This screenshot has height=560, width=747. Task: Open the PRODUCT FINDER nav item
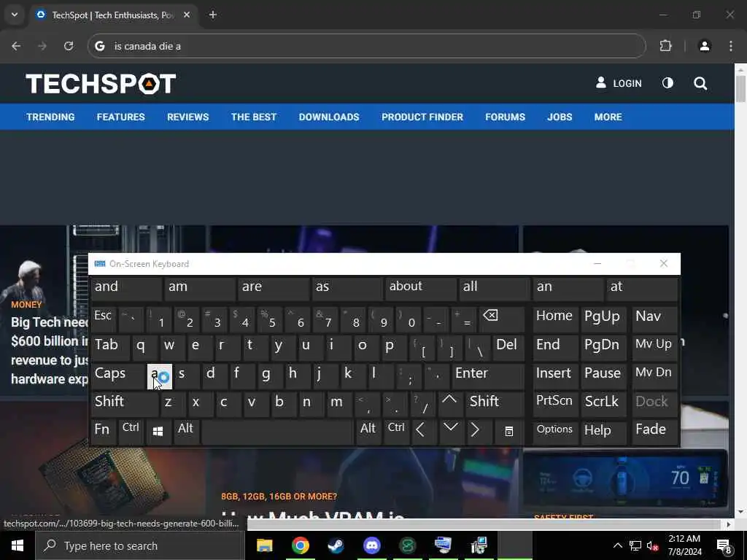tap(422, 117)
